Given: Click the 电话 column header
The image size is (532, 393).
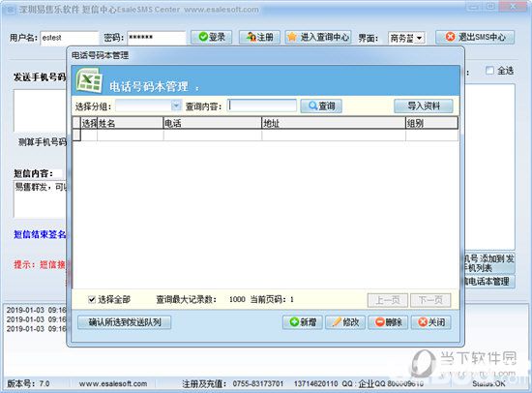Looking at the screenshot, I should (x=213, y=123).
